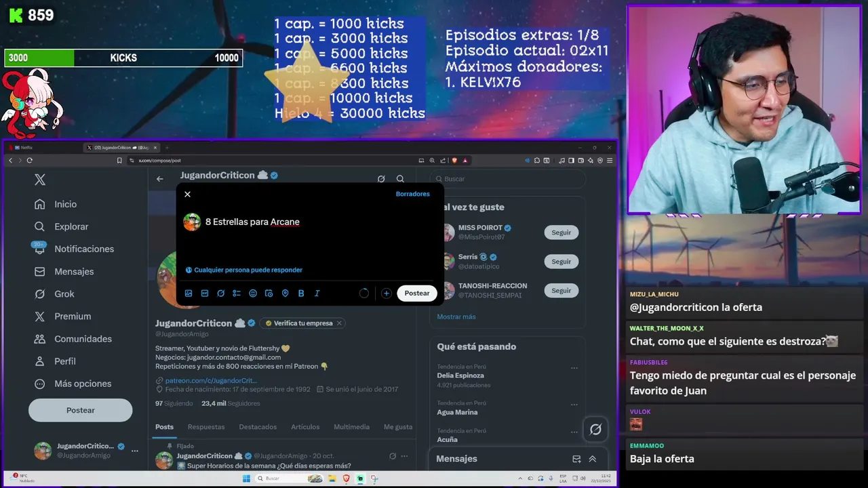Open more options for Agua Marina trend
This screenshot has width=868, height=488.
point(574,405)
